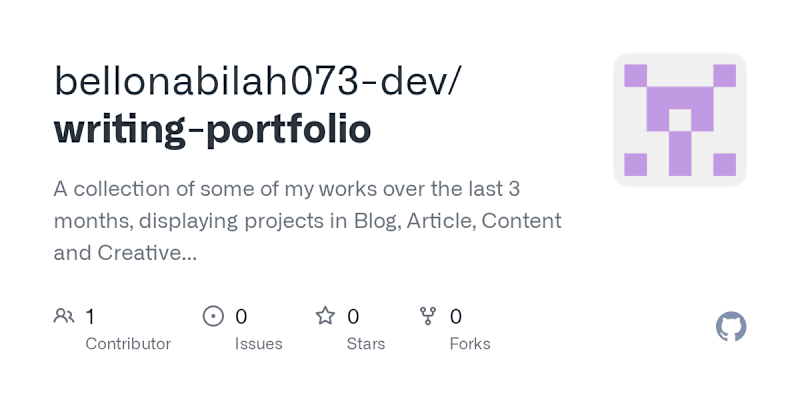Open the writing-portfolio repository title
800x400 pixels.
point(212,130)
